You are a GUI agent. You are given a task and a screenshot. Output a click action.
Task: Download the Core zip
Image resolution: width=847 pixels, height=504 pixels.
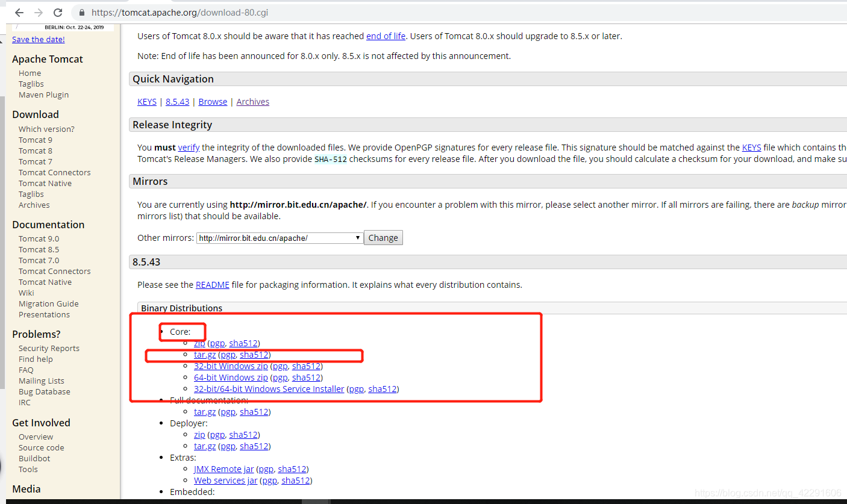[x=199, y=343]
